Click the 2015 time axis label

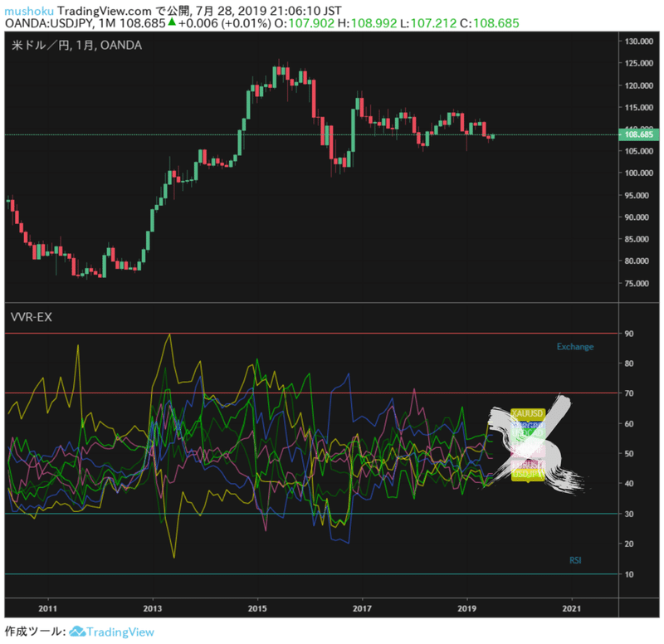257,608
